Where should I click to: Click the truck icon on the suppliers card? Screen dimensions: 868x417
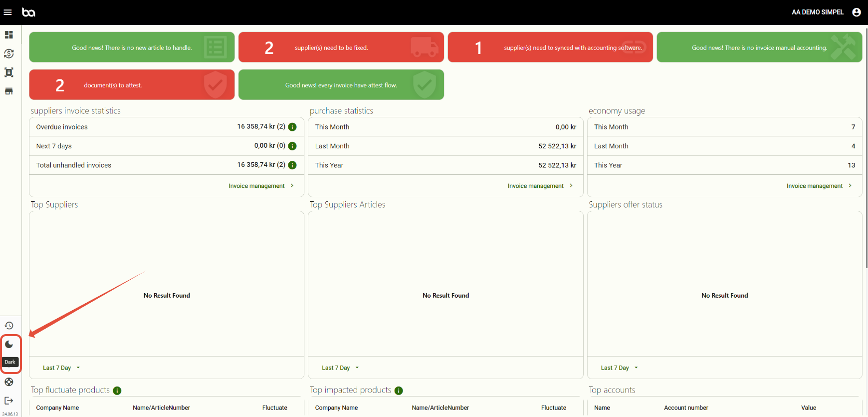[x=425, y=47]
